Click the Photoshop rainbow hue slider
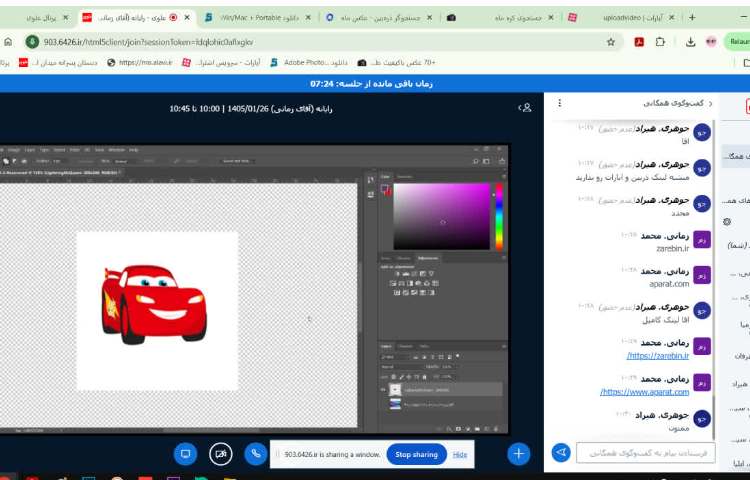 (499, 217)
